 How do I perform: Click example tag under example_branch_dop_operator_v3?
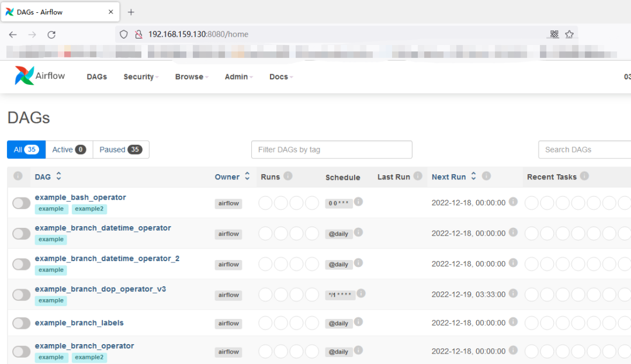click(x=51, y=300)
